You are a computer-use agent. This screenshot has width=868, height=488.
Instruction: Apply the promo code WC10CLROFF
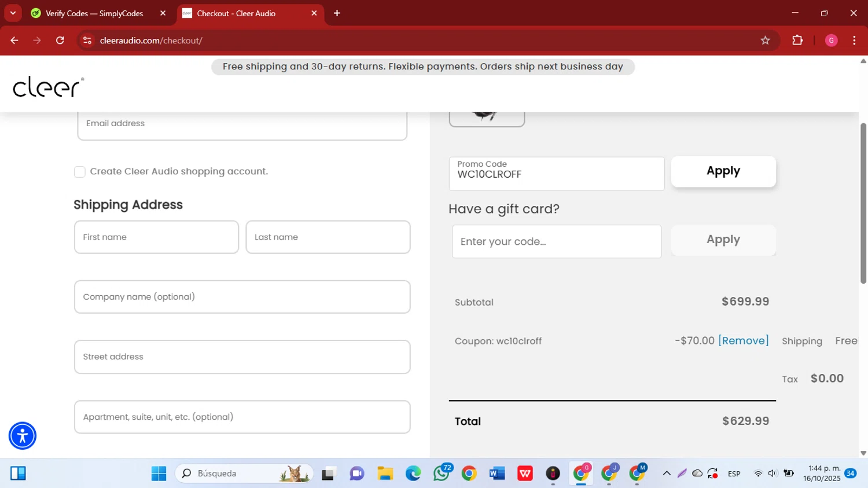click(723, 171)
